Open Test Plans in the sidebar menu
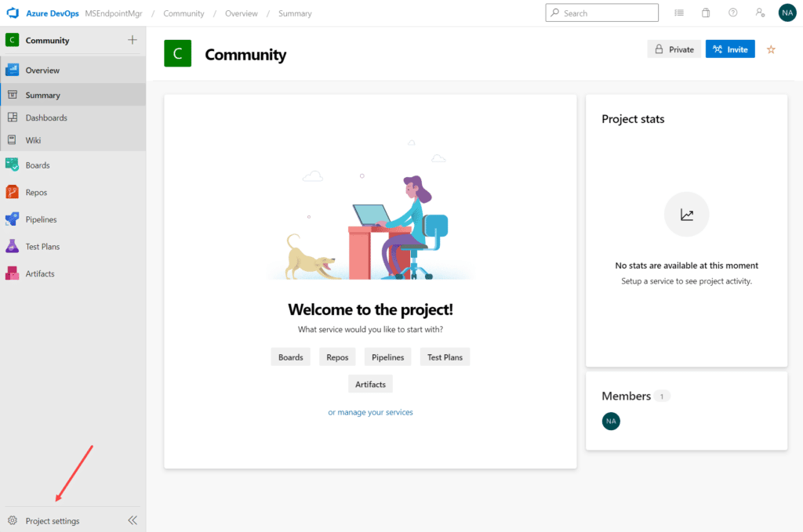Image resolution: width=803 pixels, height=532 pixels. point(73,247)
